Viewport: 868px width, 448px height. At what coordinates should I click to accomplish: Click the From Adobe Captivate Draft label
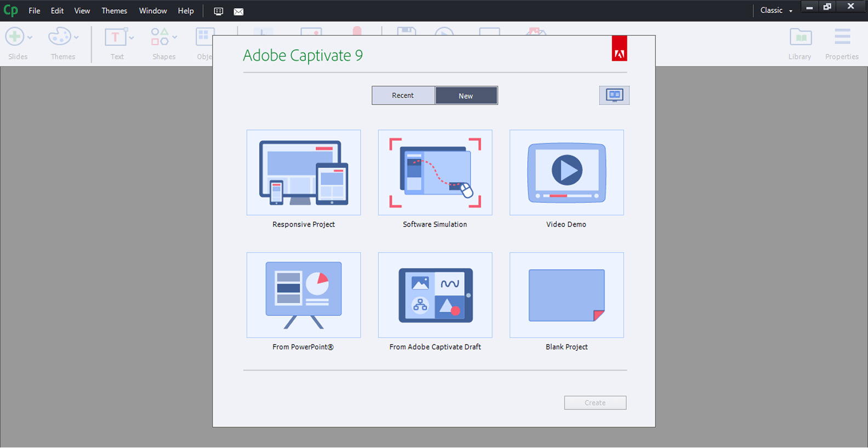(x=435, y=347)
